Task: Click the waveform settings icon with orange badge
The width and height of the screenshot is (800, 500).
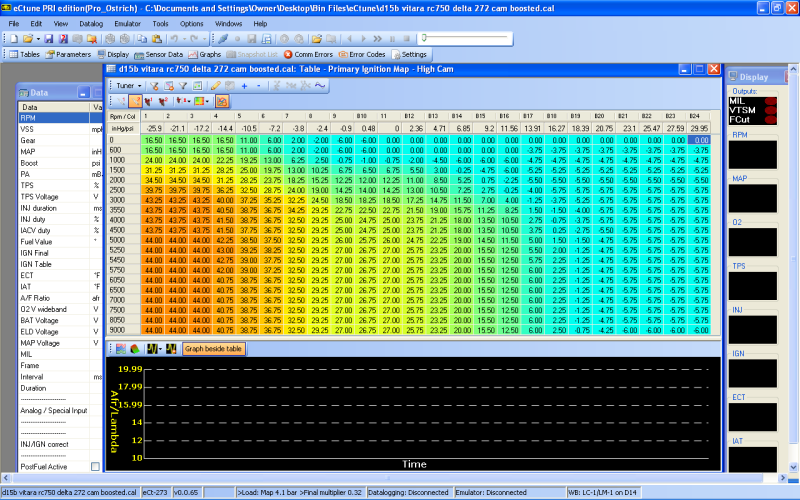Action: tap(171, 349)
